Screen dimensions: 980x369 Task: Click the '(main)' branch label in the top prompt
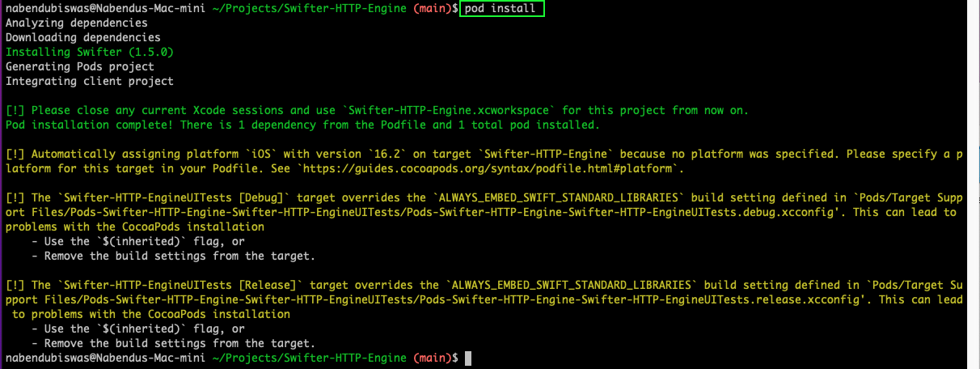[434, 8]
